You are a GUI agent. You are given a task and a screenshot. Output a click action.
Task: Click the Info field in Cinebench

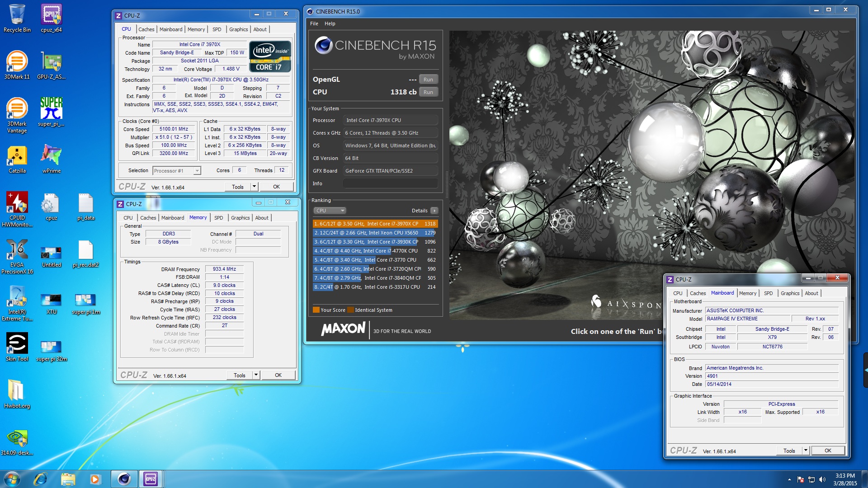(390, 183)
